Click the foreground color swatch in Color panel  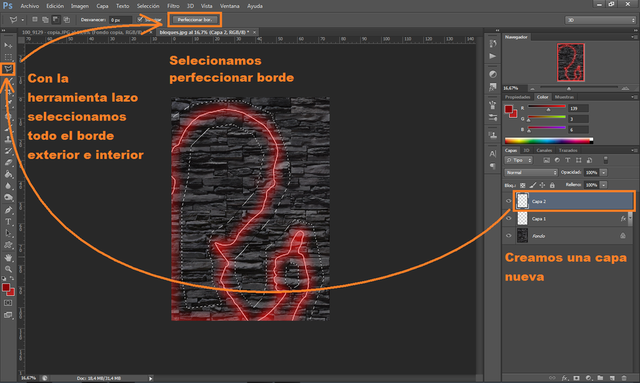[x=509, y=109]
